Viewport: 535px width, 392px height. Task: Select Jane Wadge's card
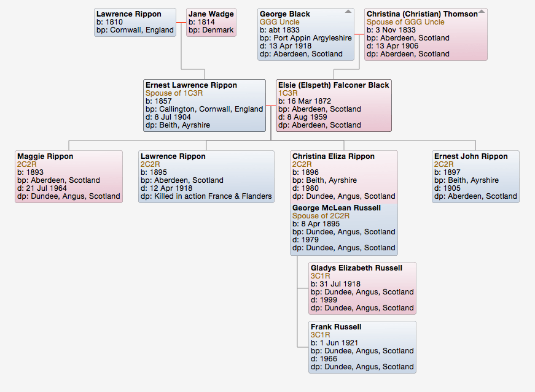tap(211, 22)
